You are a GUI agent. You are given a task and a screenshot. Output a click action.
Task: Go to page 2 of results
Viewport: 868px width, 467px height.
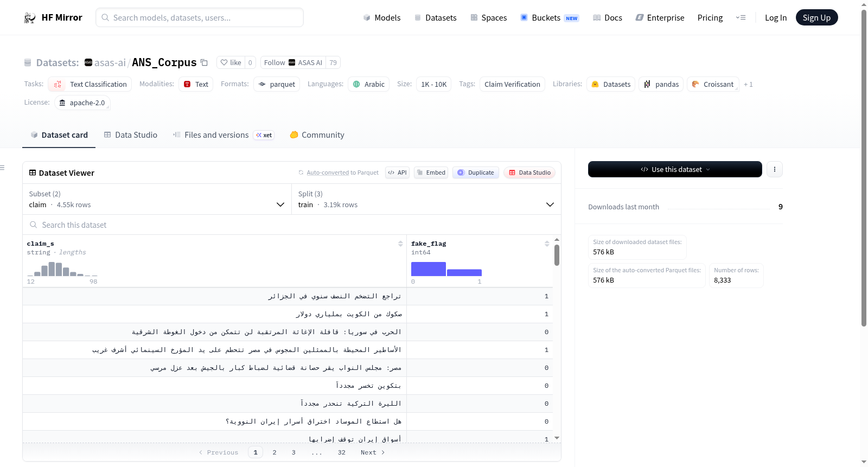[x=275, y=452]
